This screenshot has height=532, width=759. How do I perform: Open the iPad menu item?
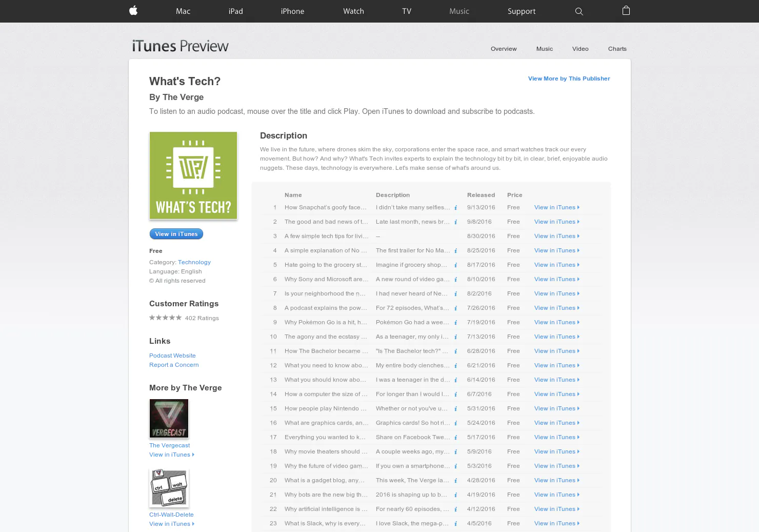236,11
